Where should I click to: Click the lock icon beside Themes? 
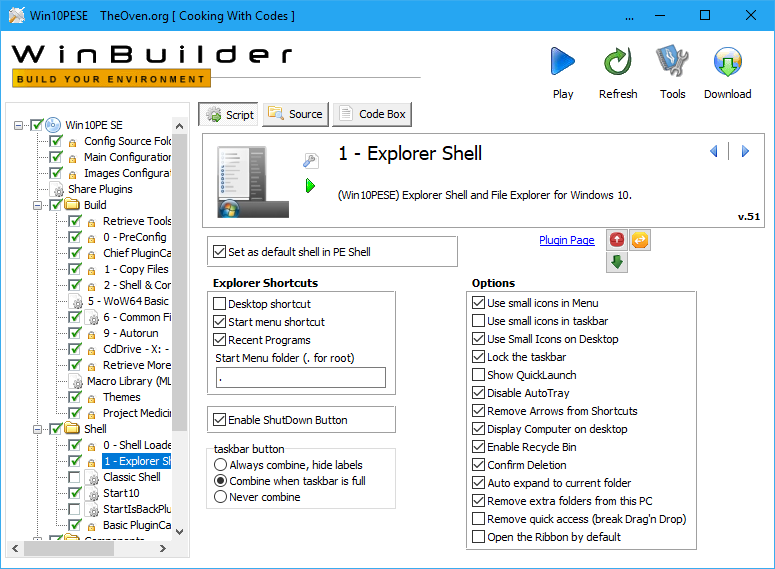tap(91, 398)
